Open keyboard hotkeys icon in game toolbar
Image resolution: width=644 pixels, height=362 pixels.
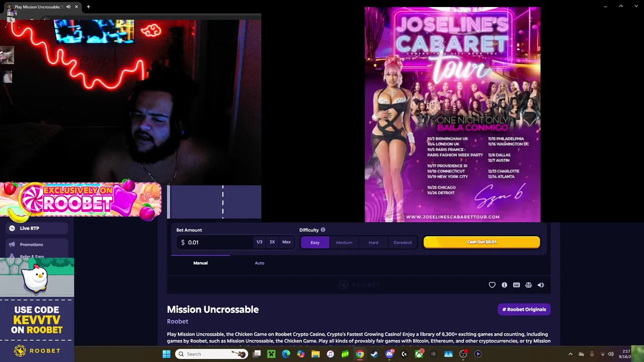tap(516, 285)
